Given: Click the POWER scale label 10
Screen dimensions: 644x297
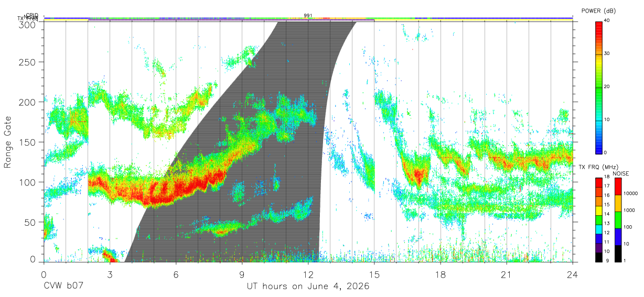Looking at the screenshot, I should coord(606,119).
